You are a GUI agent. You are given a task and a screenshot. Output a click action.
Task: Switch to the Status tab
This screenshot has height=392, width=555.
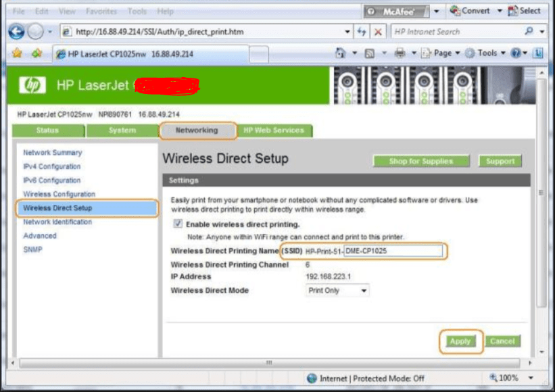pos(48,130)
